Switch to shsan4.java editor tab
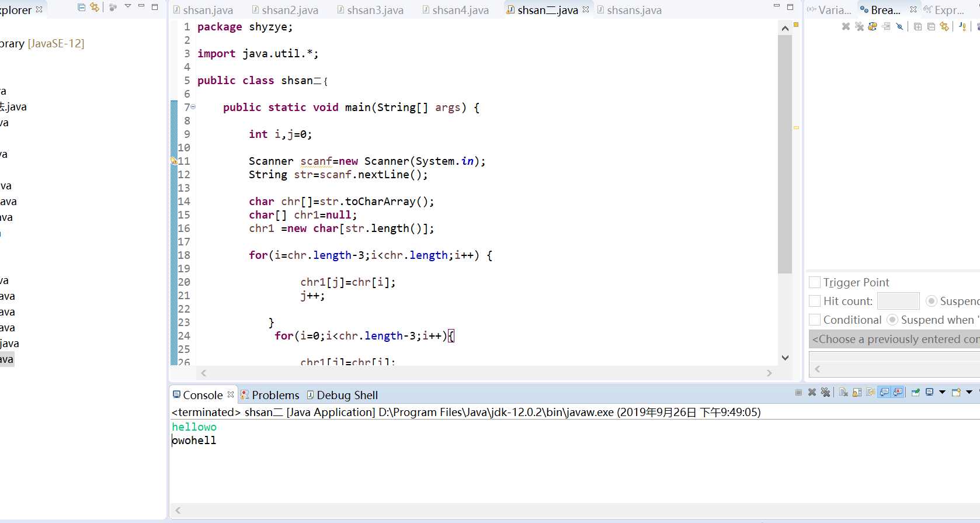 click(456, 10)
